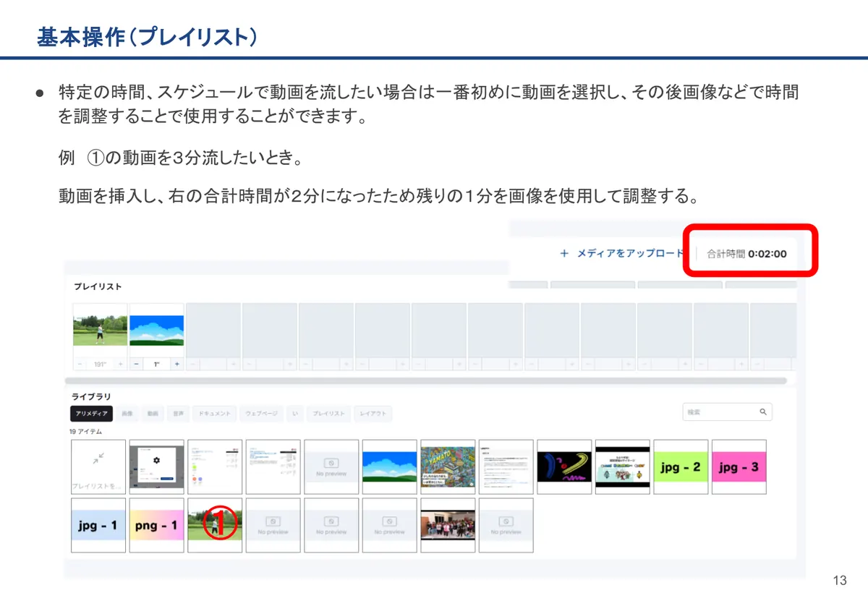
Task: Select the black neon shapes thumbnail
Action: pos(564,466)
